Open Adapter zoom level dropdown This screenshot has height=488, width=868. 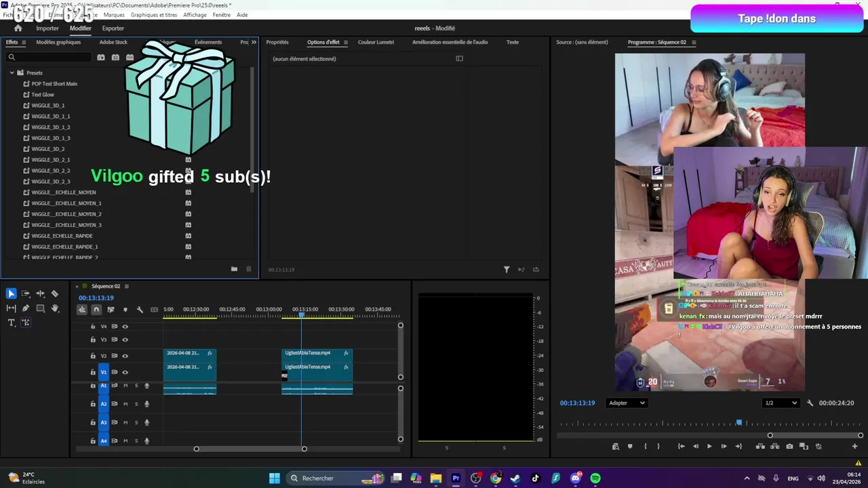[626, 403]
